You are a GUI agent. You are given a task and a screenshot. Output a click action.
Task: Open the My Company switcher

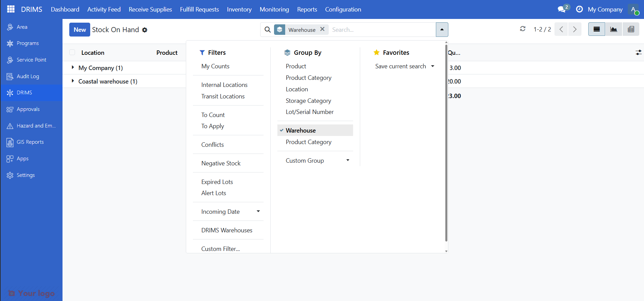[x=605, y=9]
